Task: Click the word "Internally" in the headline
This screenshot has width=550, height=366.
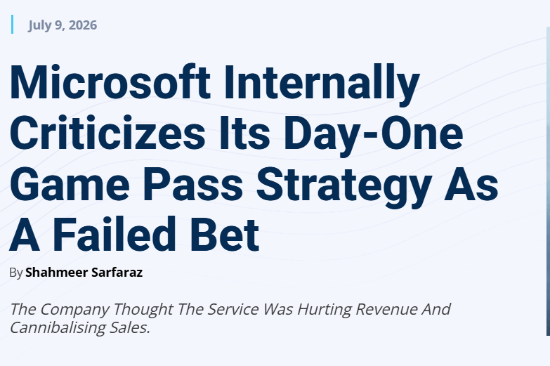Action: pos(322,85)
